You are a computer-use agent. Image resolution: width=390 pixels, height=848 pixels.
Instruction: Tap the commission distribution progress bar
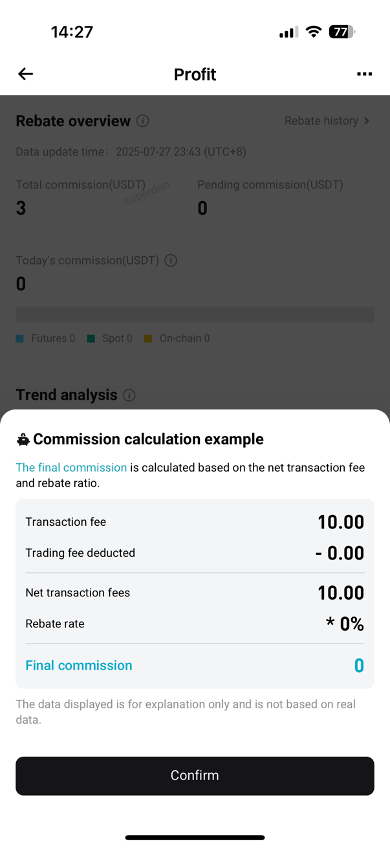pos(195,315)
